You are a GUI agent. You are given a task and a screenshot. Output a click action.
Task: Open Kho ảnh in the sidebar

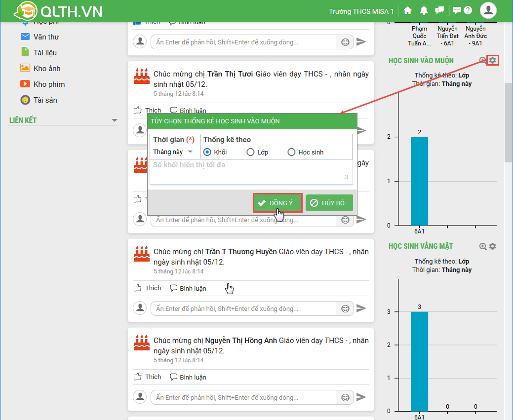tap(47, 68)
